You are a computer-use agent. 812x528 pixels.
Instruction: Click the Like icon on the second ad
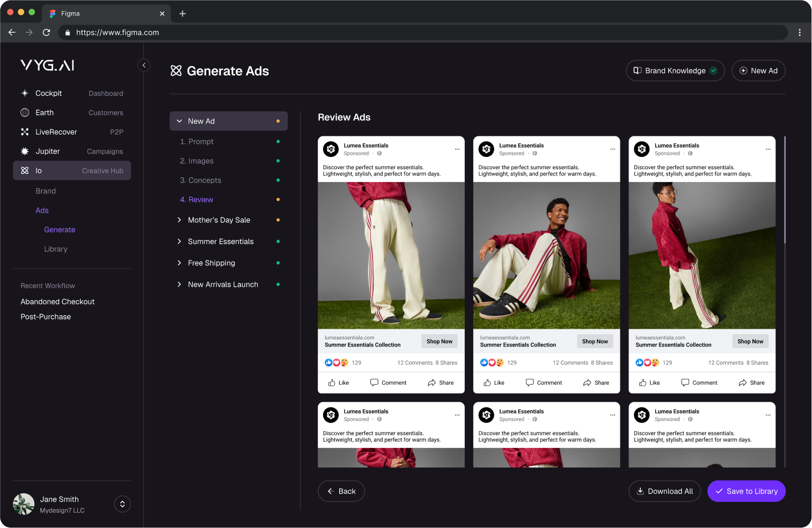click(x=487, y=382)
